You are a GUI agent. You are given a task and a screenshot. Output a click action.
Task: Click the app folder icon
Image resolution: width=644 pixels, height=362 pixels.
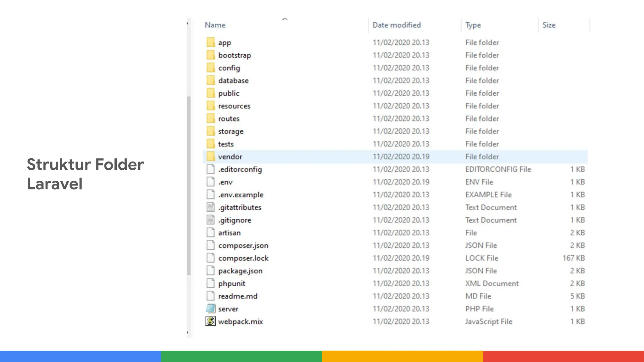click(211, 42)
